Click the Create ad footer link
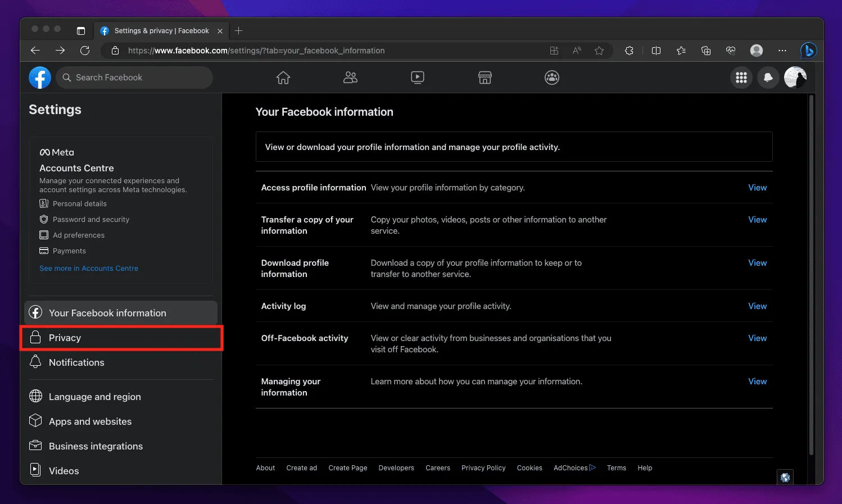 tap(301, 468)
